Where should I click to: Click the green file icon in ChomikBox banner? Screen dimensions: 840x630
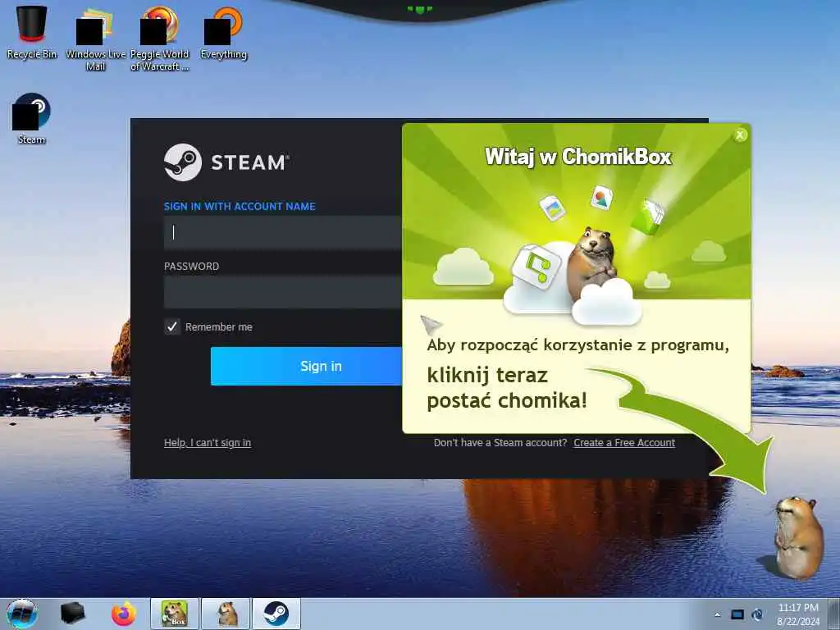[x=648, y=217]
